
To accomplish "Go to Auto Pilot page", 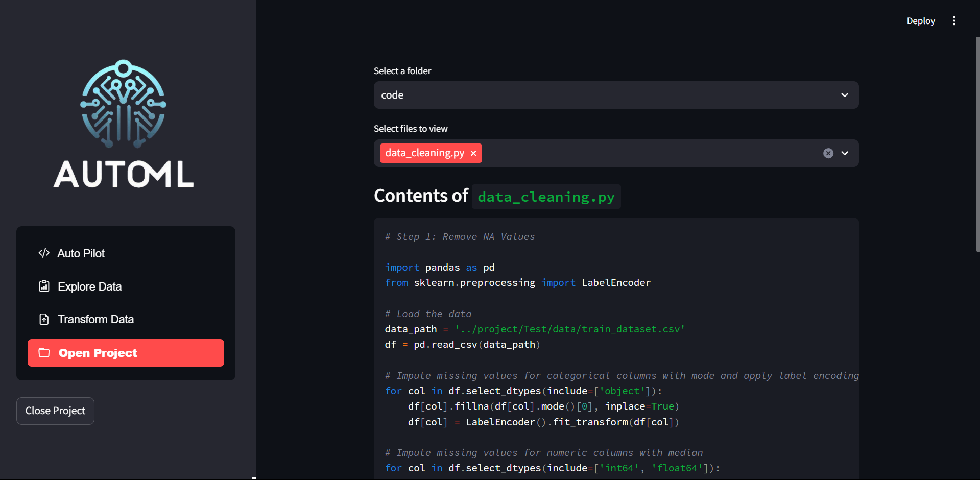I will click(126, 253).
